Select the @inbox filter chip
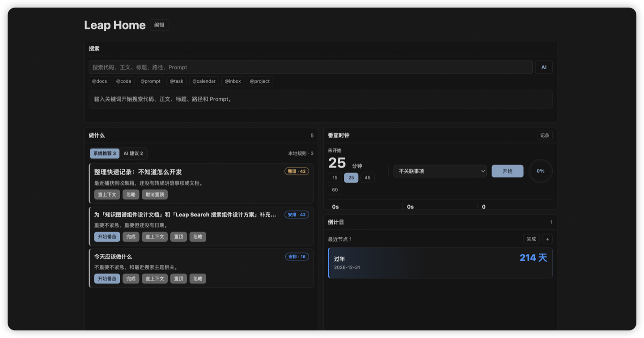 (x=233, y=81)
